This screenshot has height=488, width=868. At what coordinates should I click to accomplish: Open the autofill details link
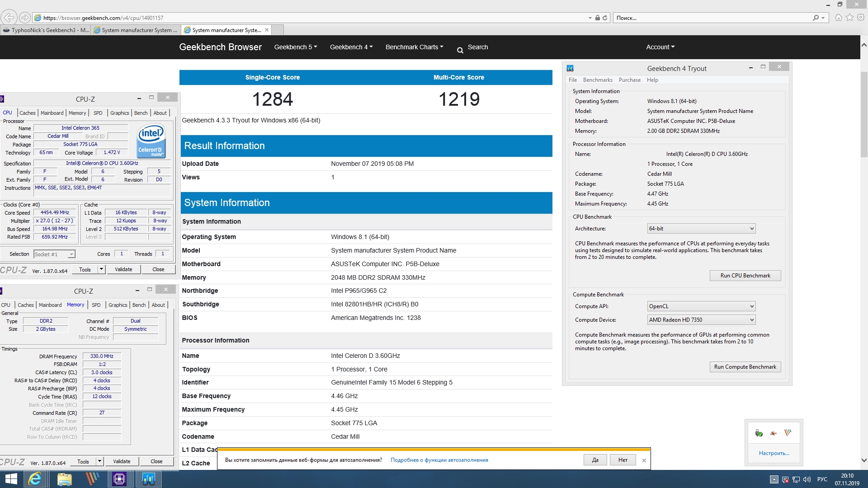[x=439, y=460]
